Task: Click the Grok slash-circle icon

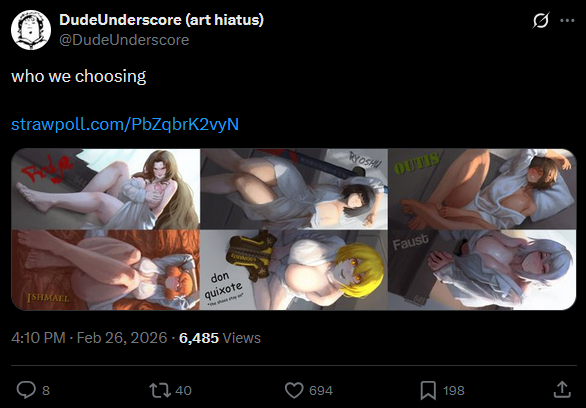Action: coord(541,20)
